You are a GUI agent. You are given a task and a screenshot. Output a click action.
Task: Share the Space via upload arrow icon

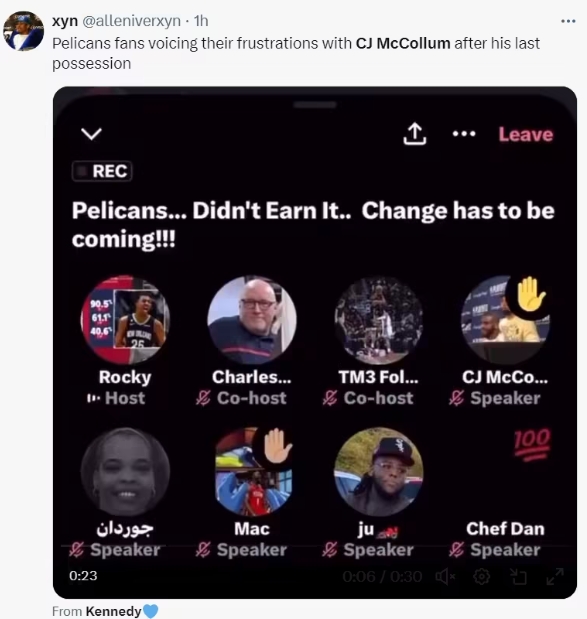[x=414, y=134]
